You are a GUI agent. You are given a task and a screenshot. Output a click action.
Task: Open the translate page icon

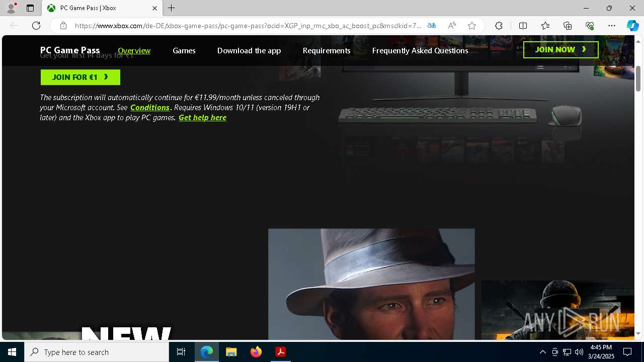[432, 26]
